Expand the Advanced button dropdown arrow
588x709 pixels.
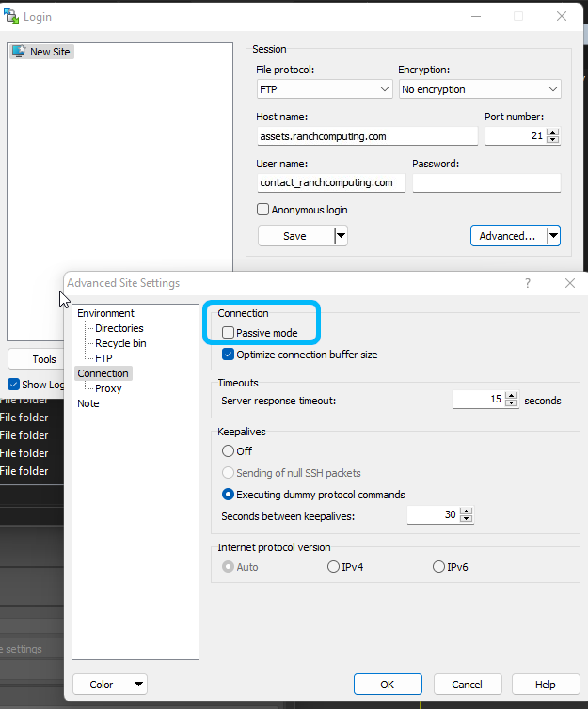tap(553, 236)
